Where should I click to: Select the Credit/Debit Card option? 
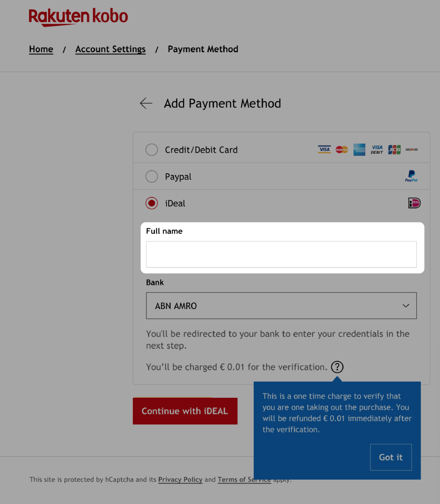tap(152, 150)
